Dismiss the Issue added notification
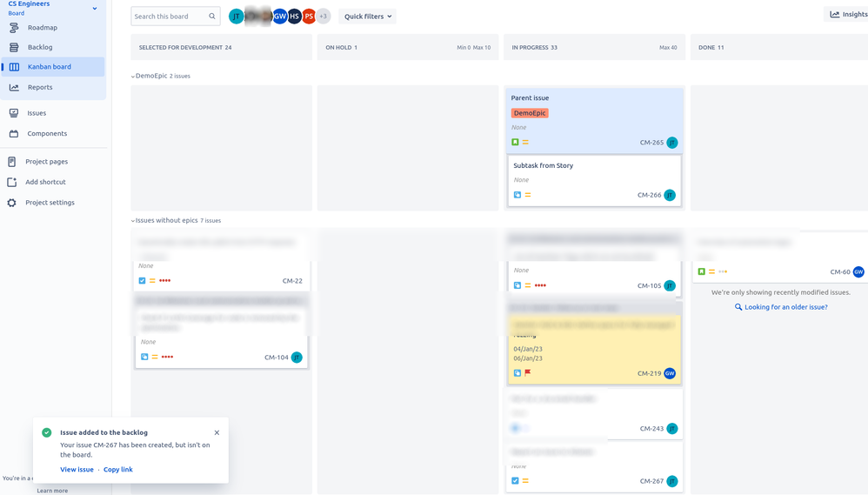 tap(217, 432)
